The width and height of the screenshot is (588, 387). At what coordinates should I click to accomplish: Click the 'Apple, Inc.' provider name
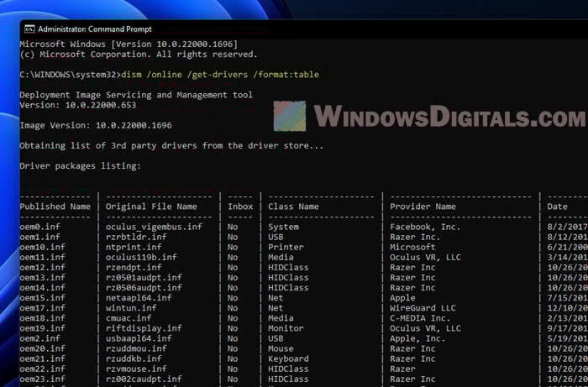coord(417,338)
